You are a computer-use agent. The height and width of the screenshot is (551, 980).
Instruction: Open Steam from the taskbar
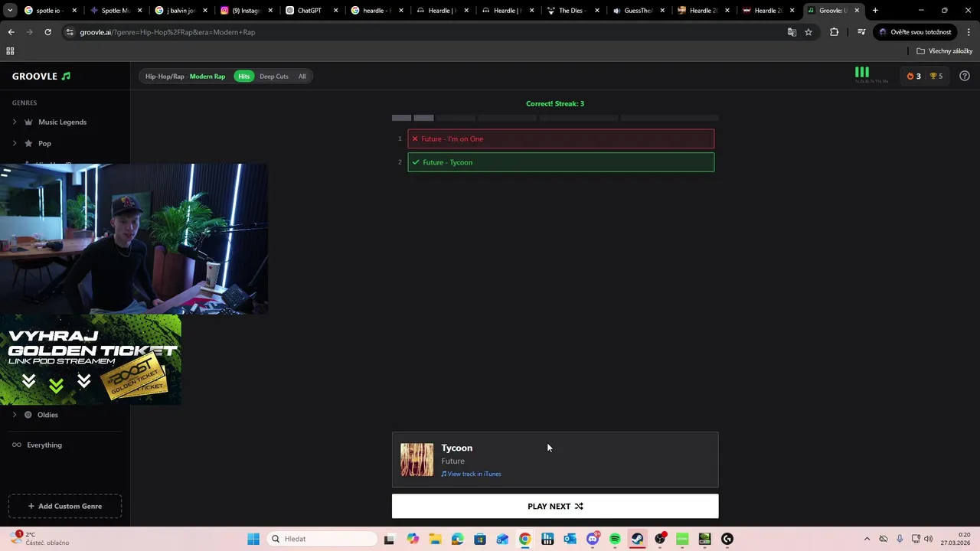point(637,539)
